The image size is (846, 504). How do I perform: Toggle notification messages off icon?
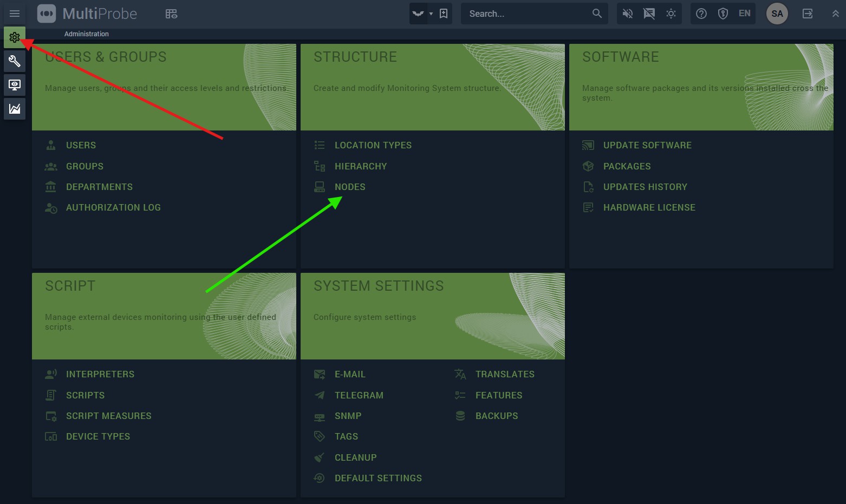[x=649, y=14]
